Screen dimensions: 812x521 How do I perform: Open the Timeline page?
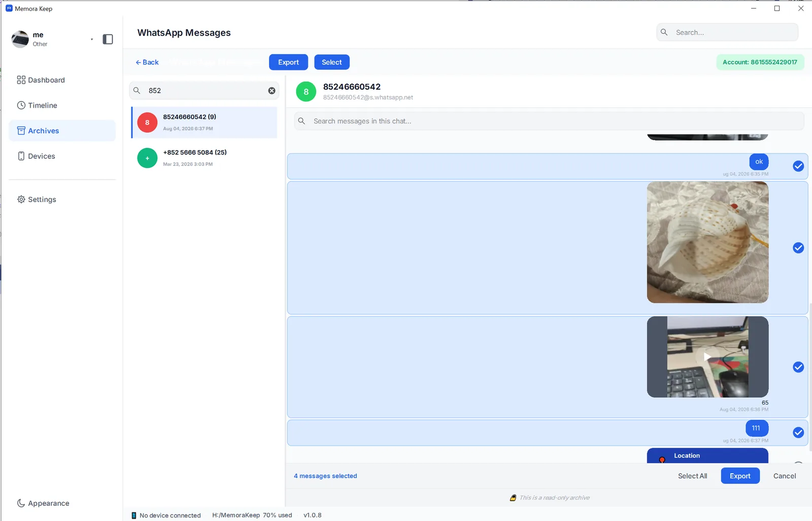[x=37, y=105]
